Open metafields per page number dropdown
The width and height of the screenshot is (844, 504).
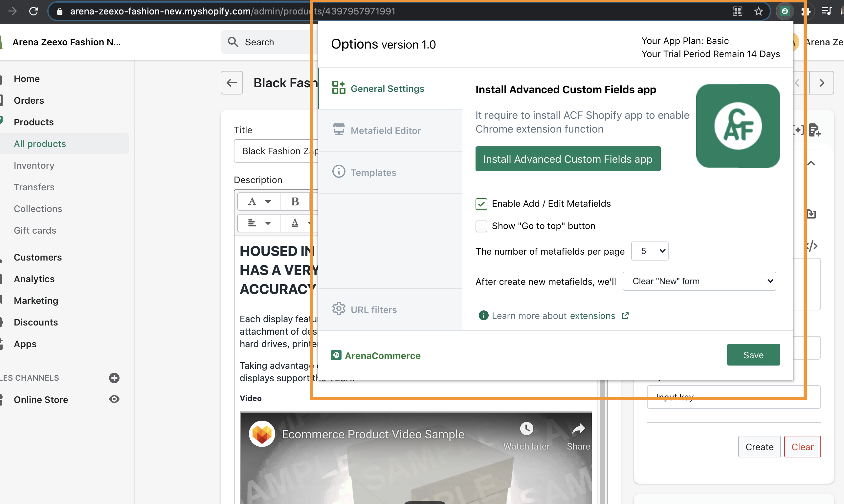point(650,251)
